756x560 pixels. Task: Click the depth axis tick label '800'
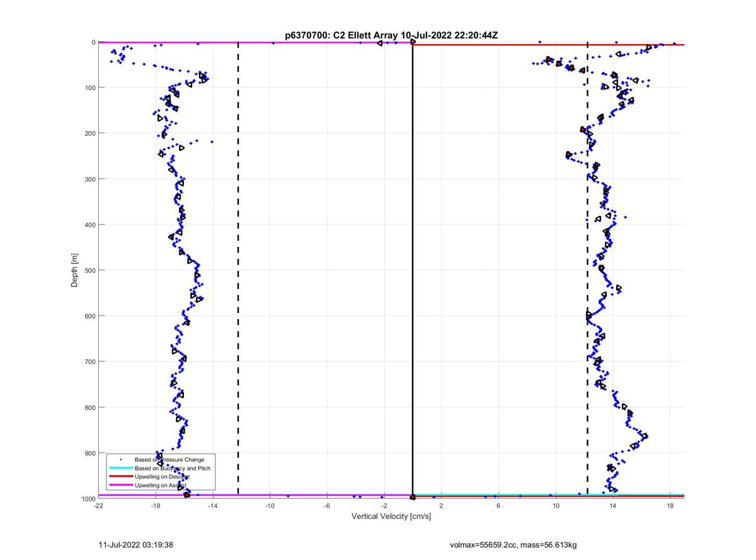(89, 407)
